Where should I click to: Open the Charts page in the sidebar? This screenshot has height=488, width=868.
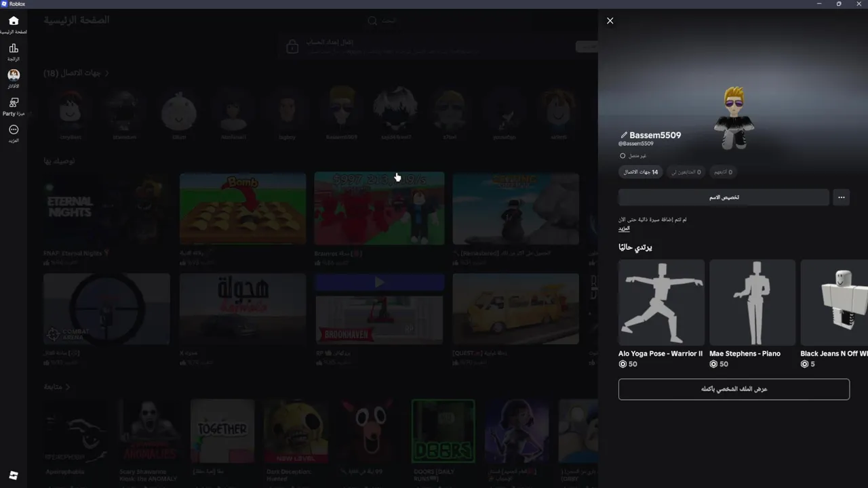[14, 52]
